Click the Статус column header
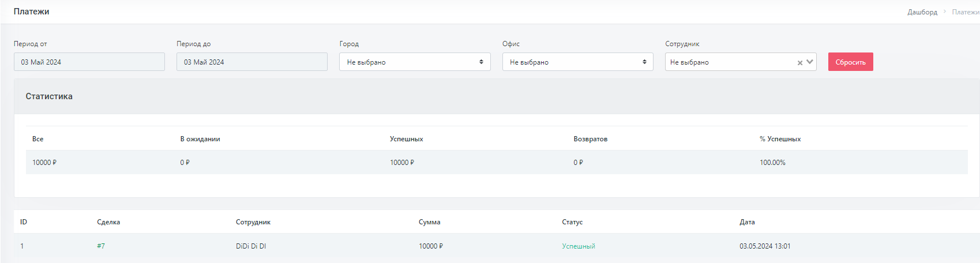980x263 pixels. click(572, 222)
